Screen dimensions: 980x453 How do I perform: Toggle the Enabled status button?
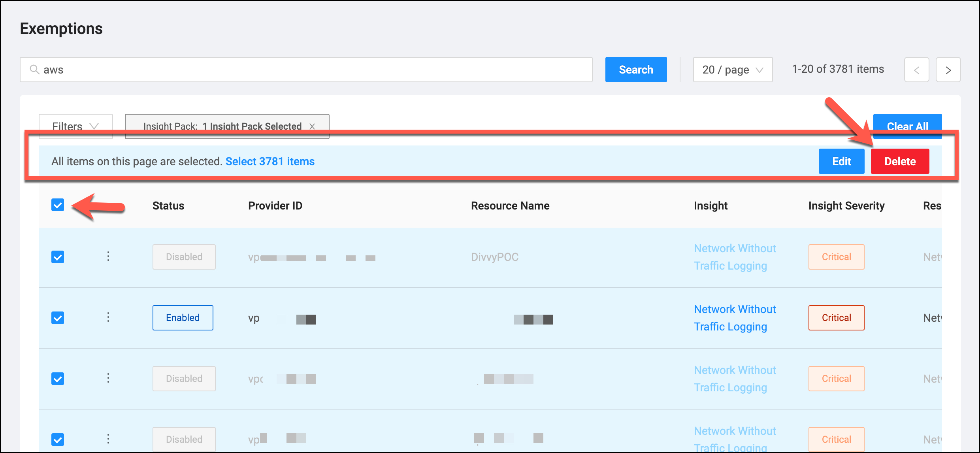coord(183,318)
